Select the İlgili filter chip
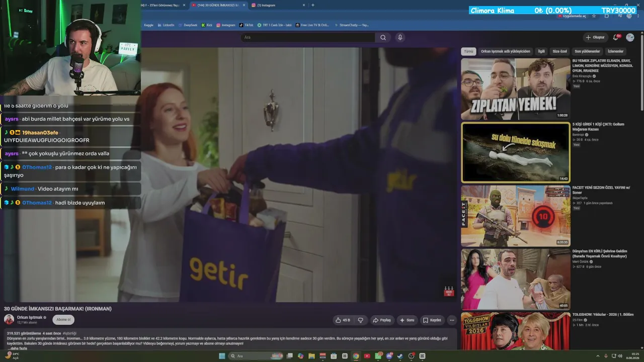 pyautogui.click(x=541, y=51)
